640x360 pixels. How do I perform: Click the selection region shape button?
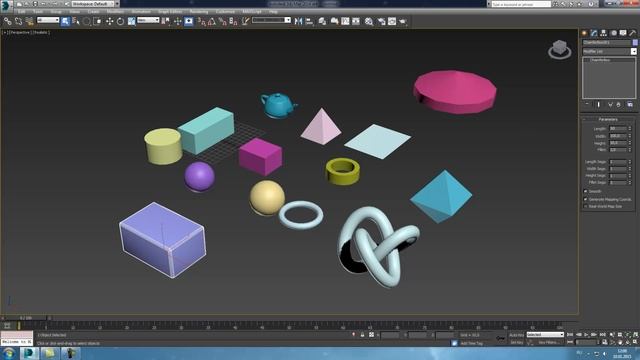(87, 21)
